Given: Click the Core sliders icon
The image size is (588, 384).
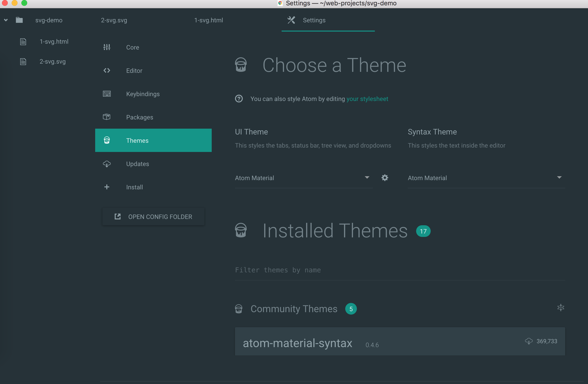Looking at the screenshot, I should 107,47.
